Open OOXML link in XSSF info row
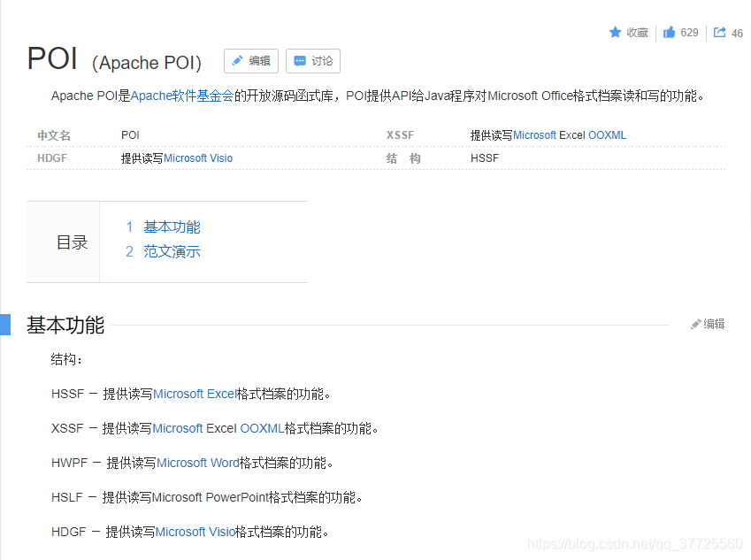 pyautogui.click(x=607, y=135)
